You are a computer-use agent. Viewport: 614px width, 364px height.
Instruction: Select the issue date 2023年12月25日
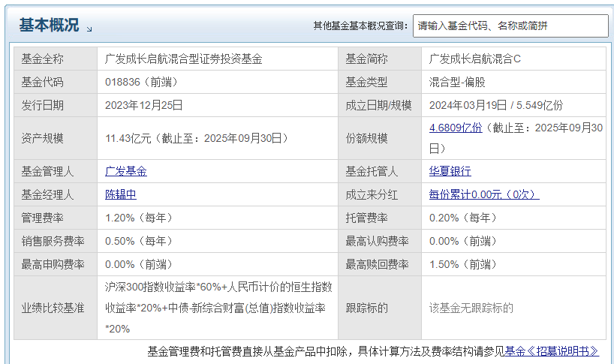143,105
